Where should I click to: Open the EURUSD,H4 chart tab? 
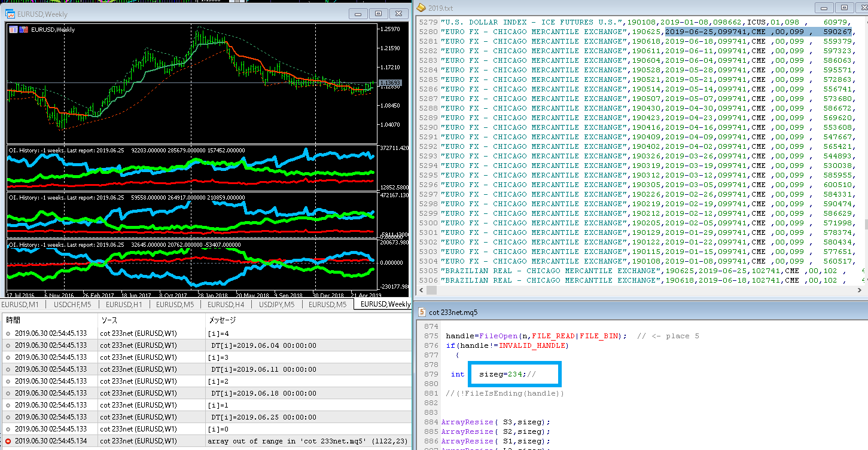pyautogui.click(x=227, y=304)
